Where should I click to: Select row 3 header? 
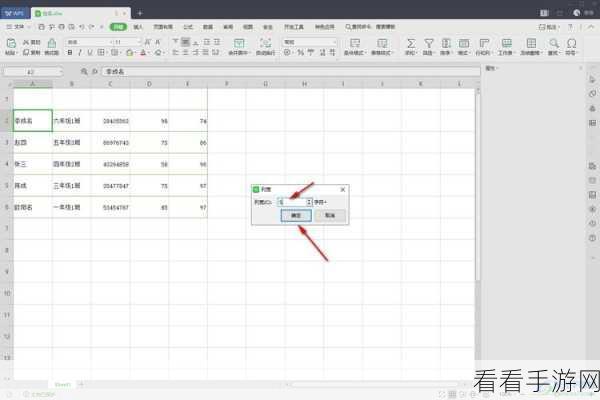(7, 142)
